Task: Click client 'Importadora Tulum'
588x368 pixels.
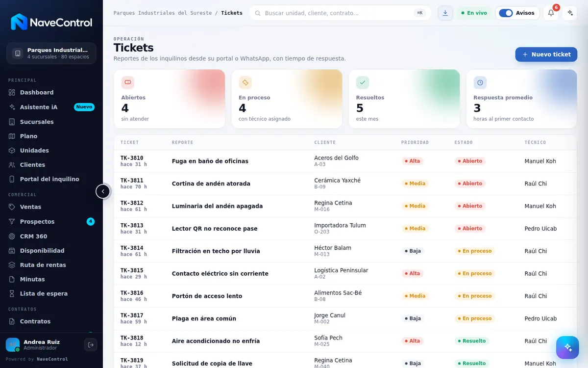Action: (340, 225)
